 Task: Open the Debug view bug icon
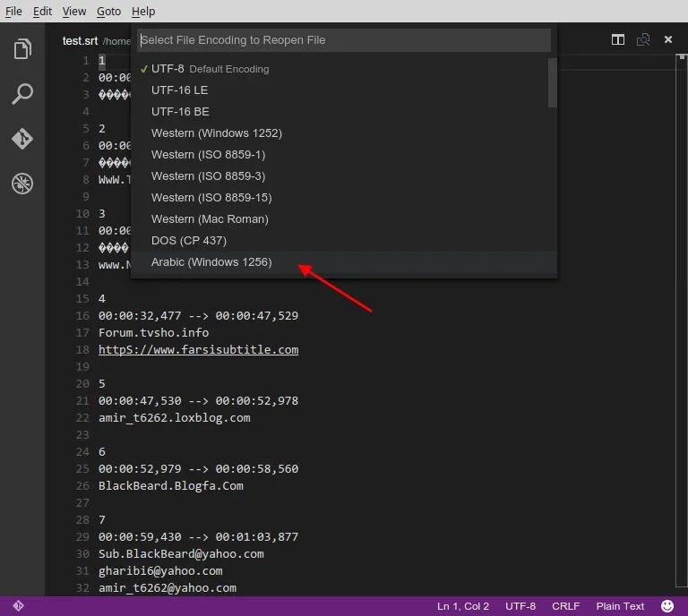click(x=22, y=184)
